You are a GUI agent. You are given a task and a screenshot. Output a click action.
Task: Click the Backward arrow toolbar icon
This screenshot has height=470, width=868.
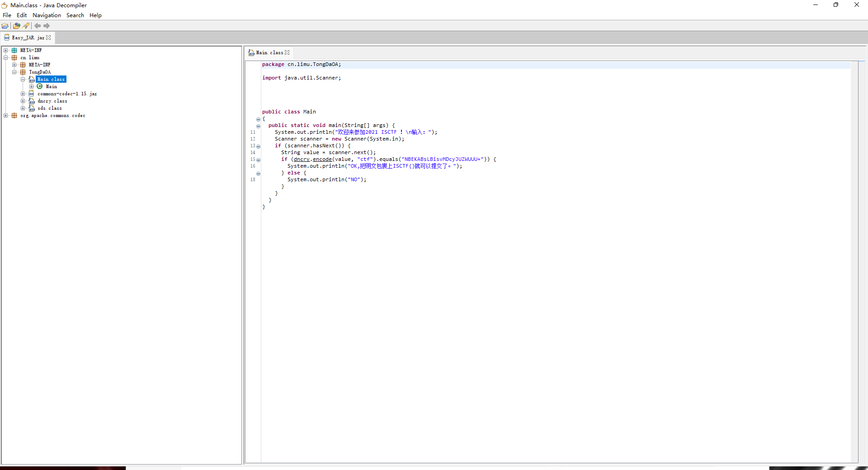point(38,26)
